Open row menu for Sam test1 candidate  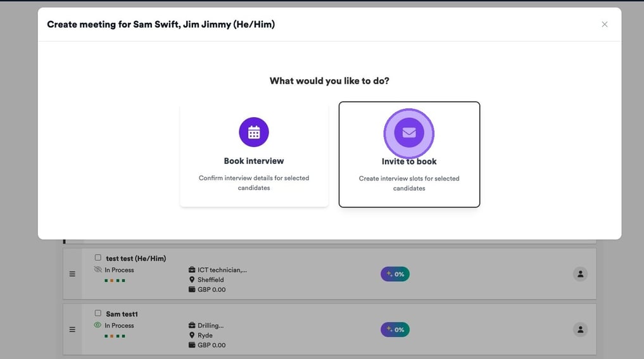tap(72, 330)
